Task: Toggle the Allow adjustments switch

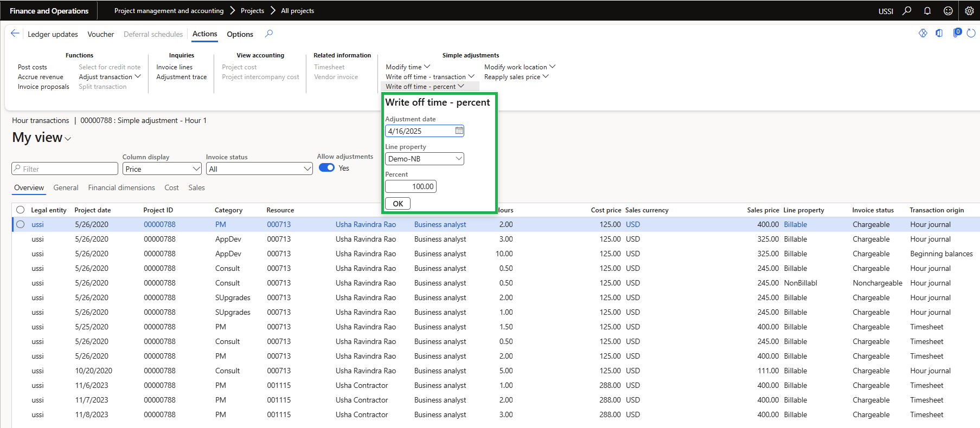Action: pyautogui.click(x=326, y=168)
